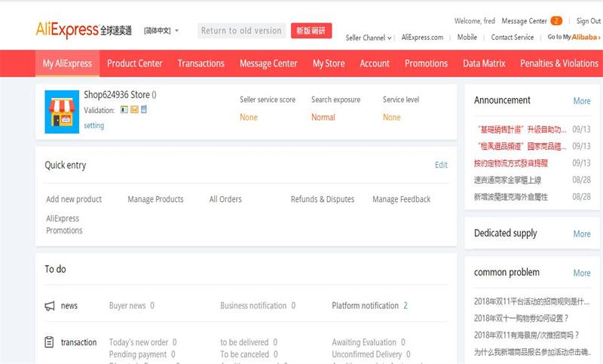Click Buyer news count
This screenshot has height=364, width=603.
(152, 306)
